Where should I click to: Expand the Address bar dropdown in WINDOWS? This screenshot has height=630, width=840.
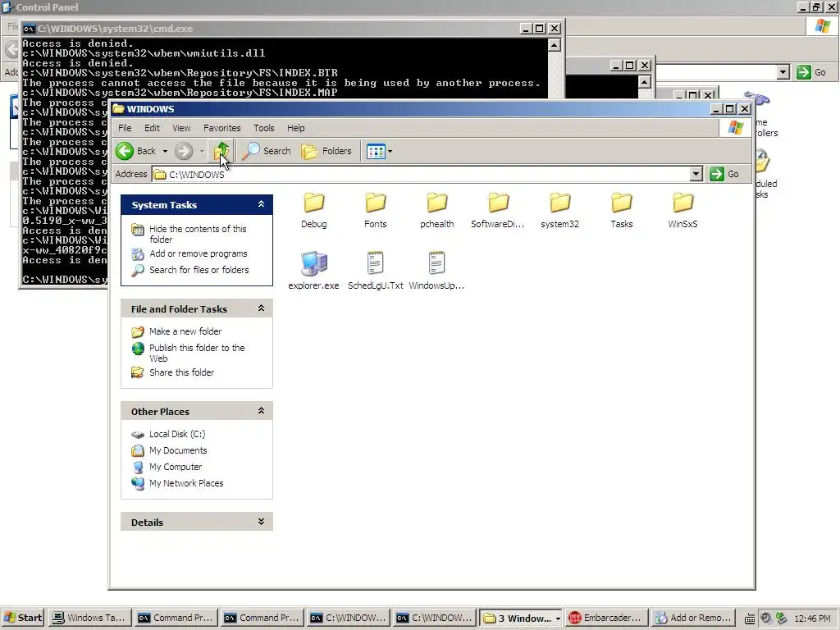pyautogui.click(x=696, y=174)
